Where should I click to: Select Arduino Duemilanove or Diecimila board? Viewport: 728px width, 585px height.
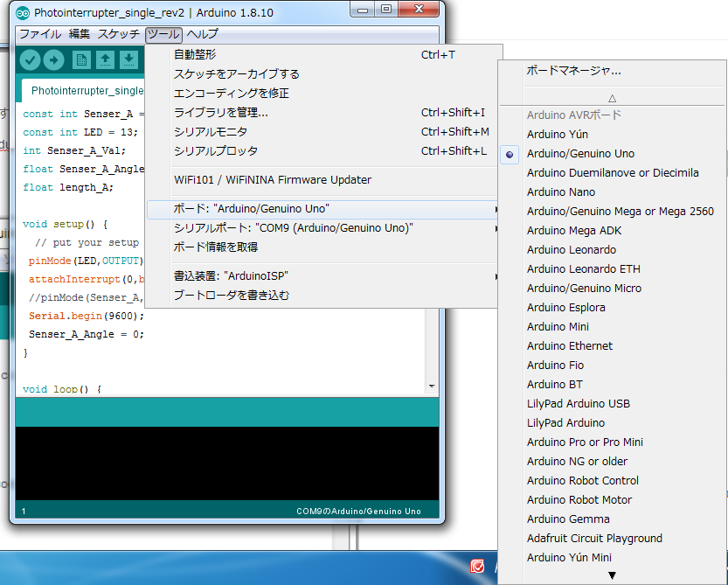(612, 173)
